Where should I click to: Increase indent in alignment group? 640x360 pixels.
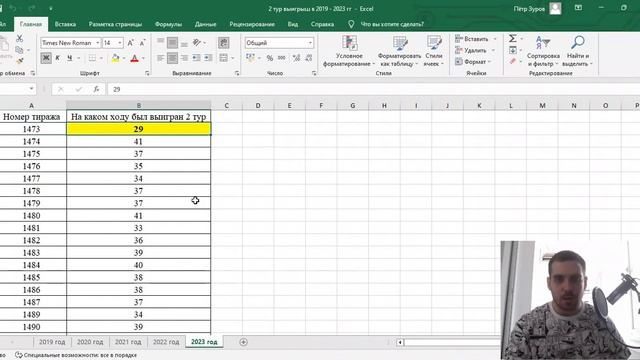[x=208, y=58]
